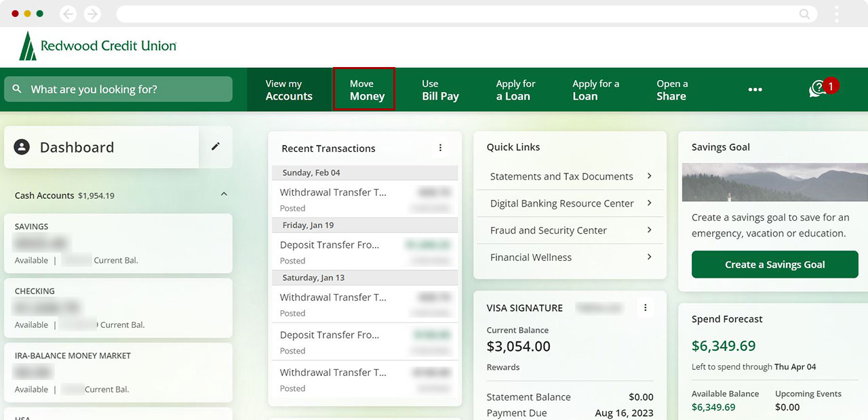Viewport: 868px width, 420px height.
Task: Click the Dashboard profile avatar icon
Action: (22, 146)
